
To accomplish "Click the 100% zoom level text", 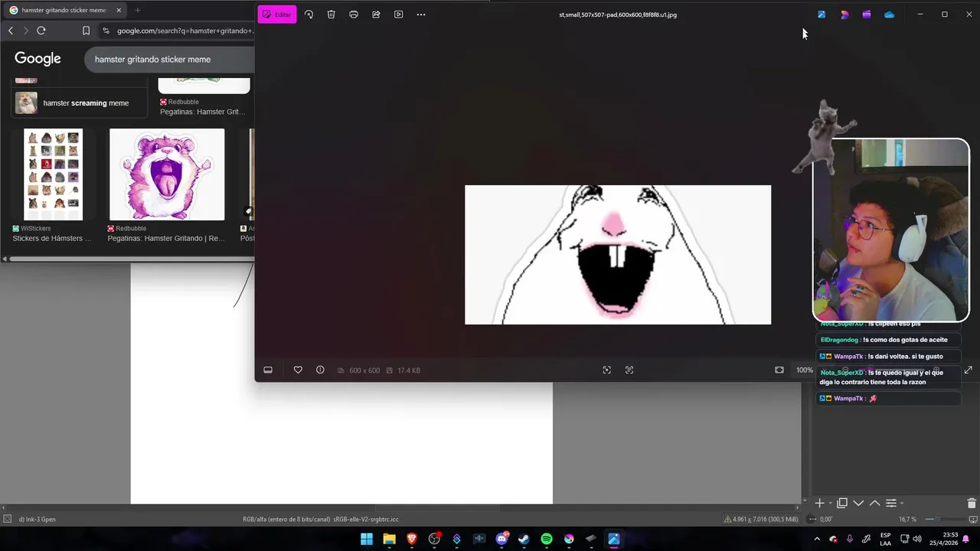I will coord(804,370).
